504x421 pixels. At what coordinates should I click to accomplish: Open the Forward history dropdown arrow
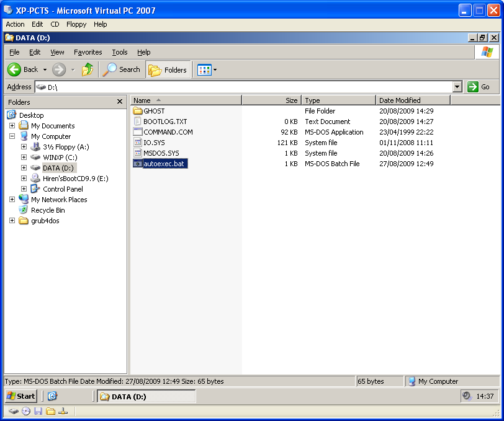tap(73, 69)
